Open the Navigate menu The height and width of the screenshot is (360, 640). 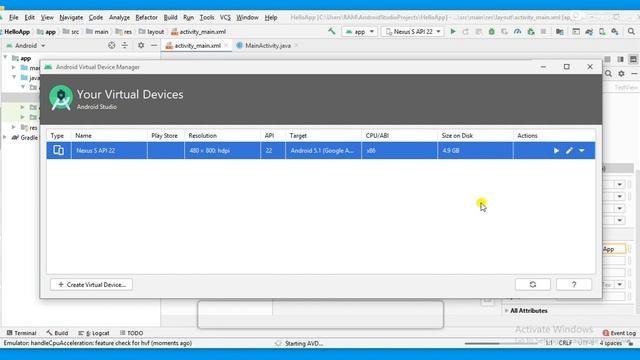pos(71,17)
